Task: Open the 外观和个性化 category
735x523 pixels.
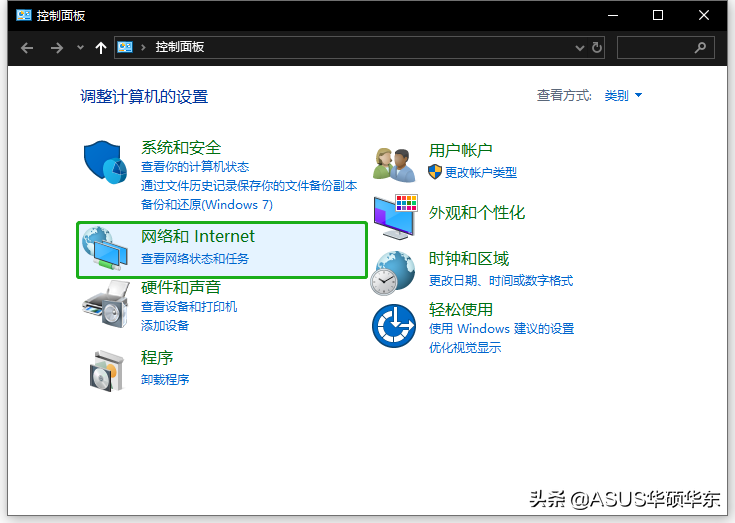Action: click(x=477, y=213)
